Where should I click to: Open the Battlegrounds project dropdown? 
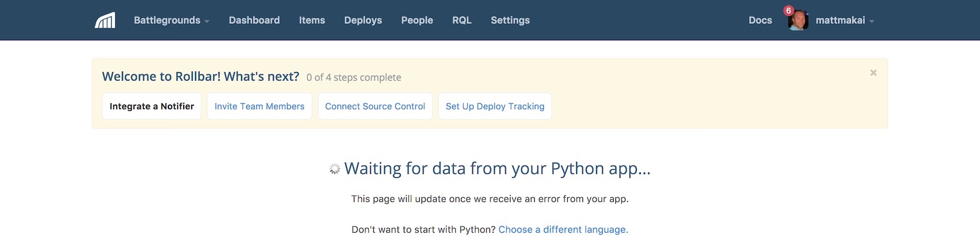(x=171, y=20)
